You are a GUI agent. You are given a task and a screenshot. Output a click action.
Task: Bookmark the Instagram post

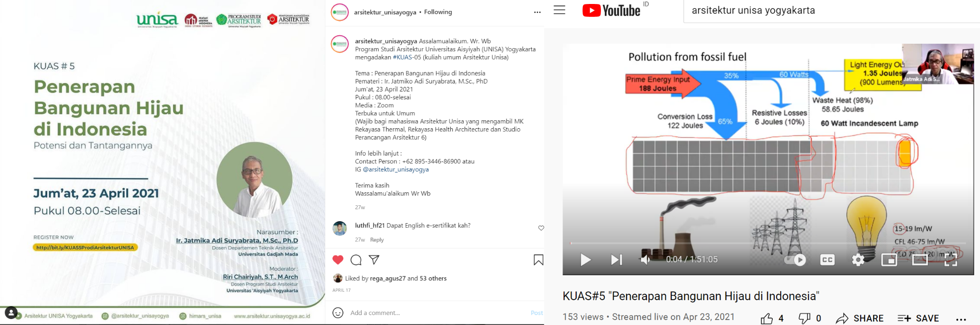click(538, 260)
